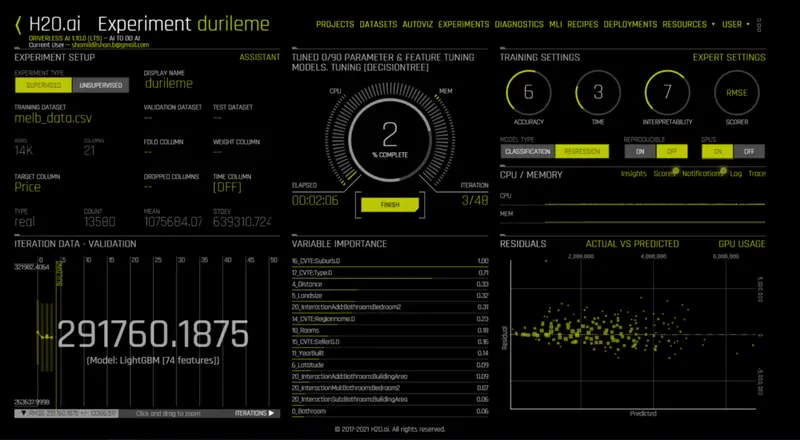Turn GPUs OFF

749,152
